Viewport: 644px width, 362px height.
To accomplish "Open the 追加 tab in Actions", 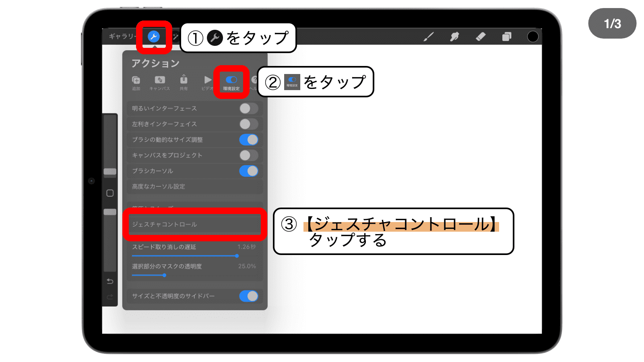I will 136,83.
